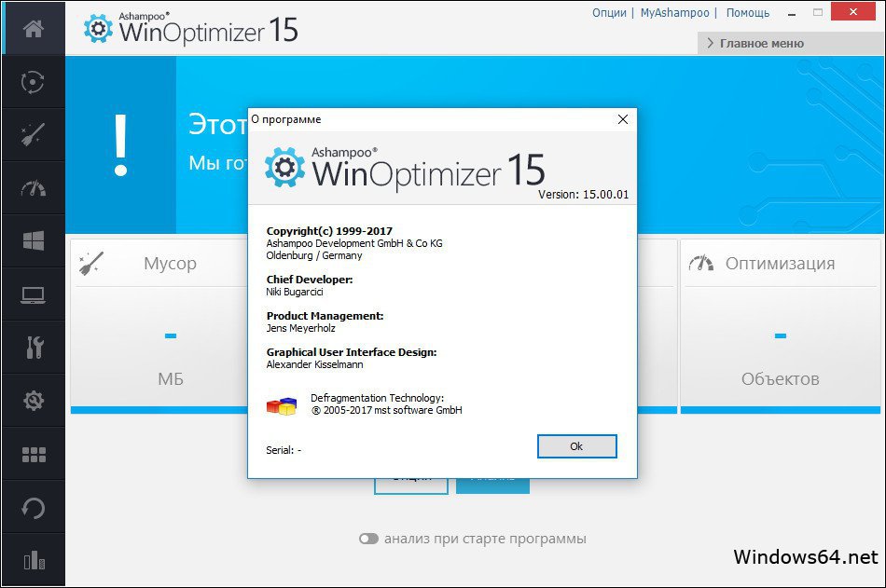
Task: Click the broom icon on Мусор card
Action: click(91, 263)
